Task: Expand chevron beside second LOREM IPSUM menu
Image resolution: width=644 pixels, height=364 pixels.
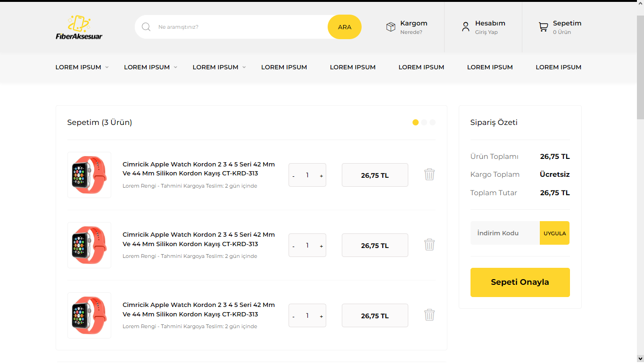Action: point(175,67)
